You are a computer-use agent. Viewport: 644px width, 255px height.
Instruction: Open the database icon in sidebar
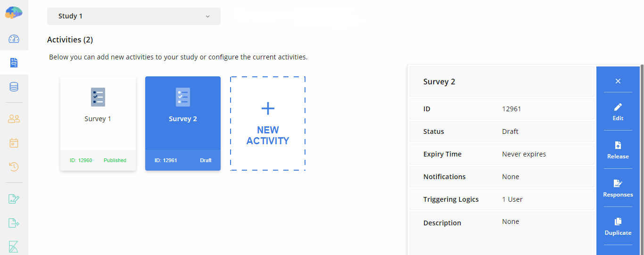point(14,87)
